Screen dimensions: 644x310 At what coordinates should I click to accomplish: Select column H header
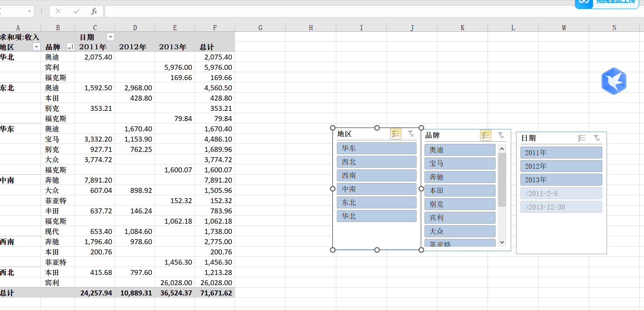tap(311, 27)
